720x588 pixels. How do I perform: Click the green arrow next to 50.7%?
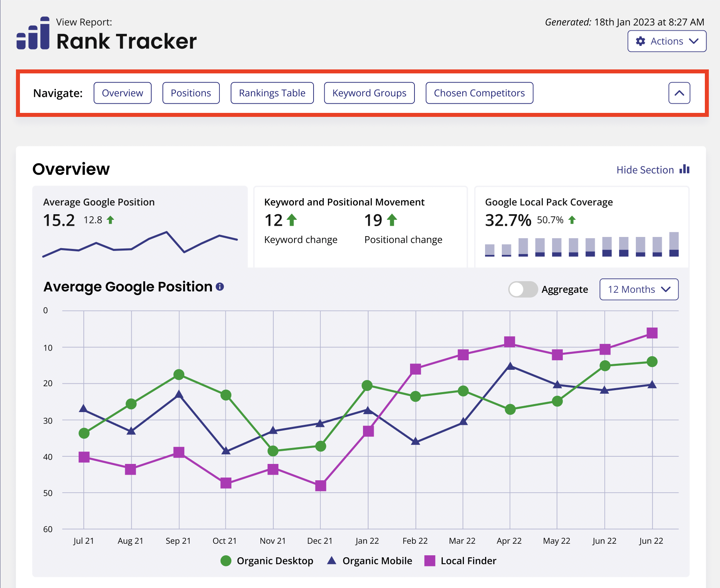tap(572, 220)
